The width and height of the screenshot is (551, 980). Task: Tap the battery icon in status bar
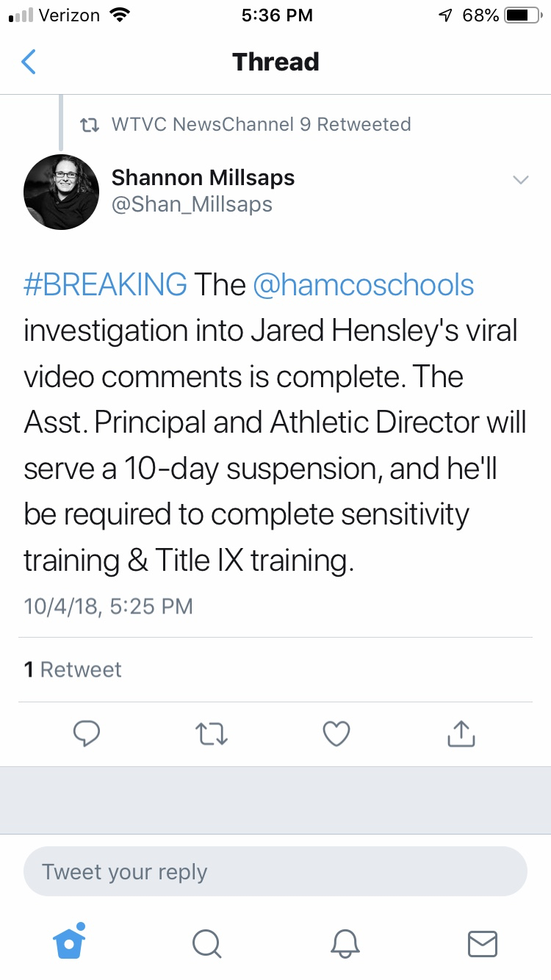523,15
